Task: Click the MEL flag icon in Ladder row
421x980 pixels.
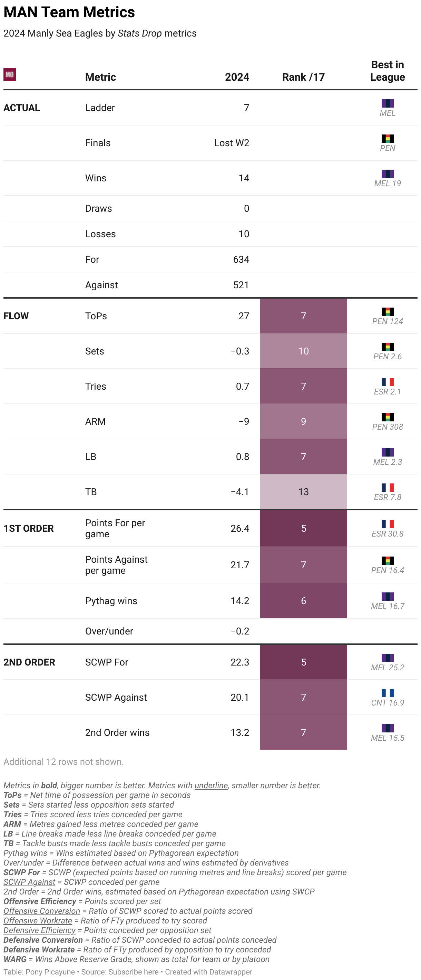Action: pyautogui.click(x=388, y=103)
